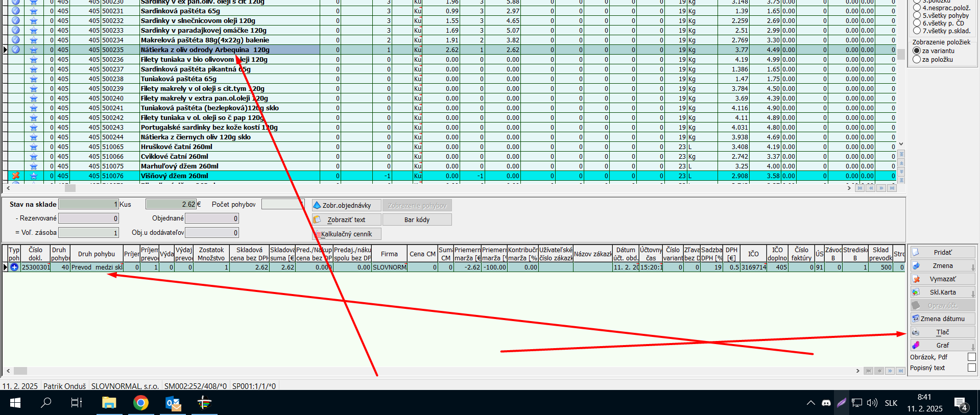Open Zmena dátumu calendar button
The height and width of the screenshot is (415, 980).
pos(942,319)
